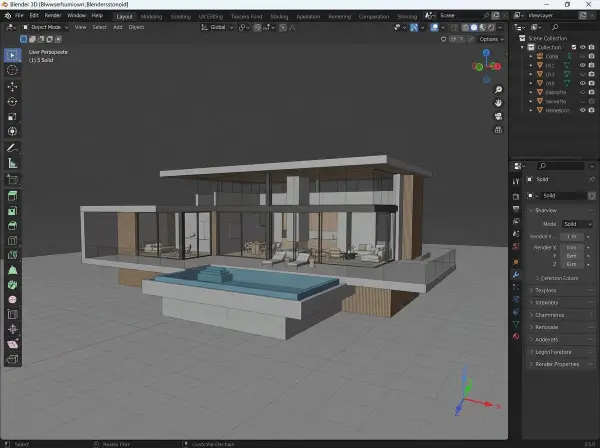The image size is (600, 448).
Task: Select the Scale tool
Action: (12, 117)
